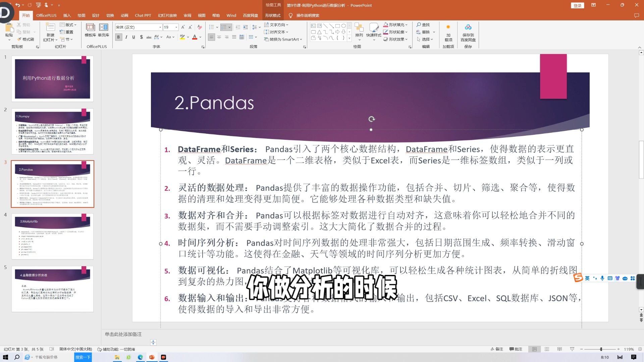Toggle underline formatting
The height and width of the screenshot is (362, 644).
pos(133,37)
